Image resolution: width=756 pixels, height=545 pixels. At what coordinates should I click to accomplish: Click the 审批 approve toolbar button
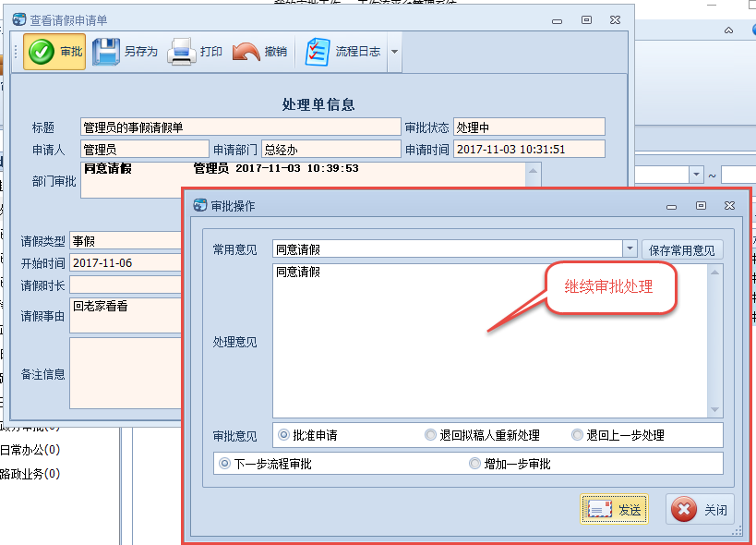tap(54, 52)
